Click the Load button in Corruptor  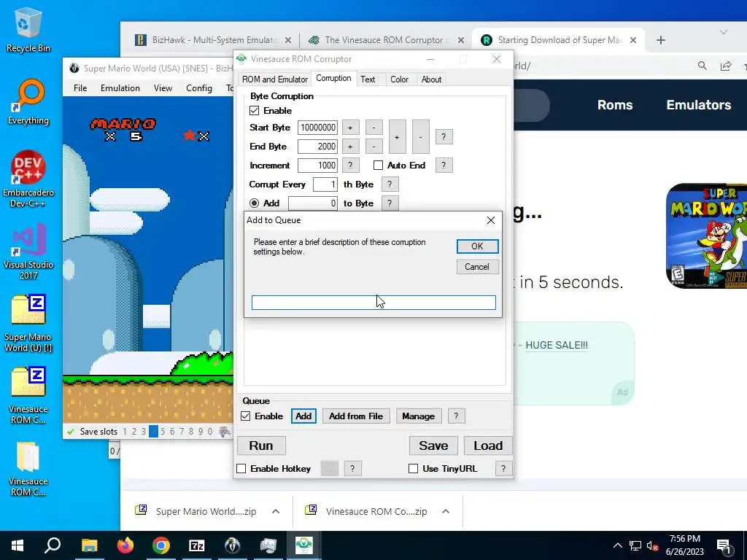click(488, 446)
